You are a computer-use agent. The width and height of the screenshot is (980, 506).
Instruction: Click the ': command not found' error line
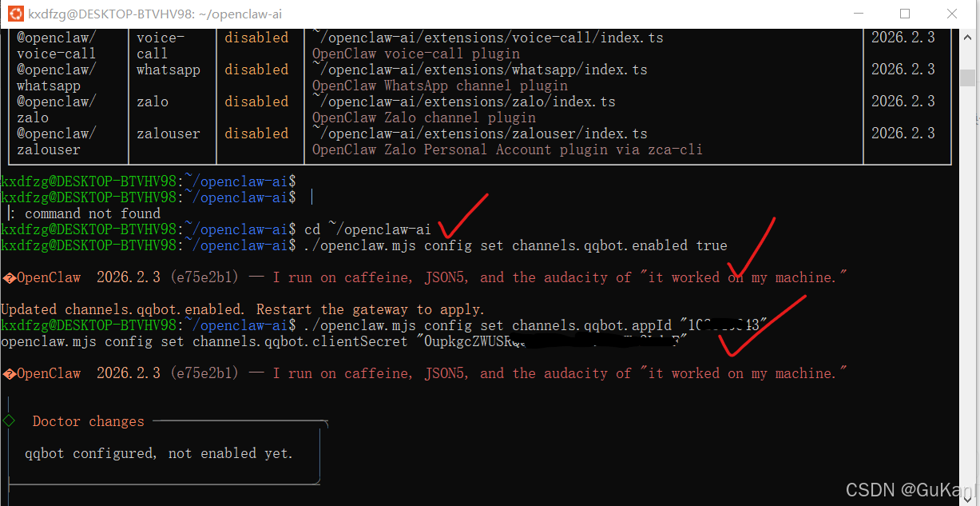(x=85, y=213)
